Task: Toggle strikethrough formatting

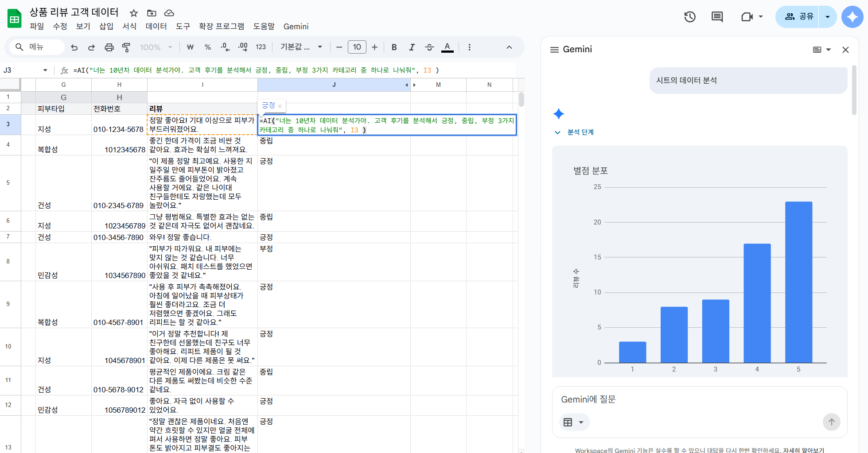Action: pyautogui.click(x=429, y=47)
